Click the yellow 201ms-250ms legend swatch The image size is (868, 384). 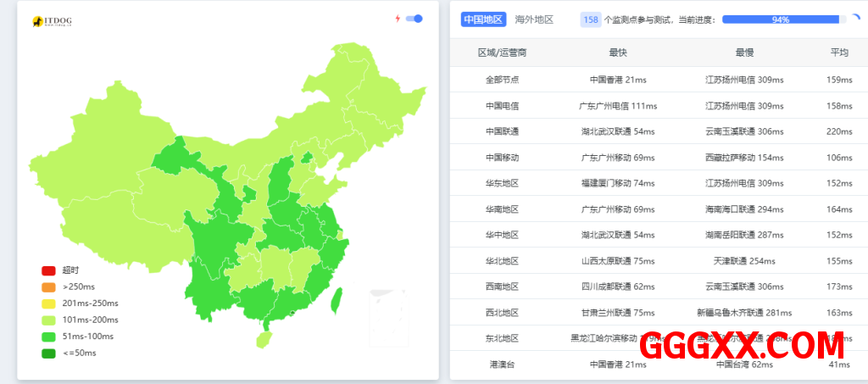pyautogui.click(x=48, y=303)
